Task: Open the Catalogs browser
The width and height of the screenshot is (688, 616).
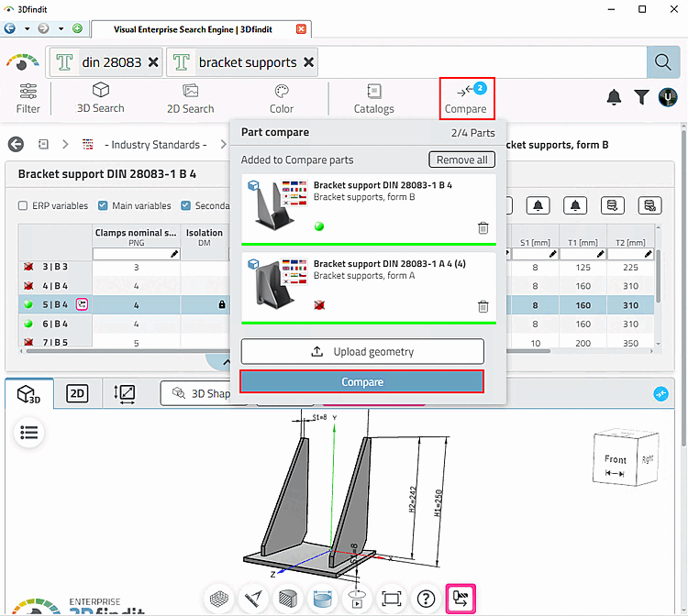Action: point(373,98)
